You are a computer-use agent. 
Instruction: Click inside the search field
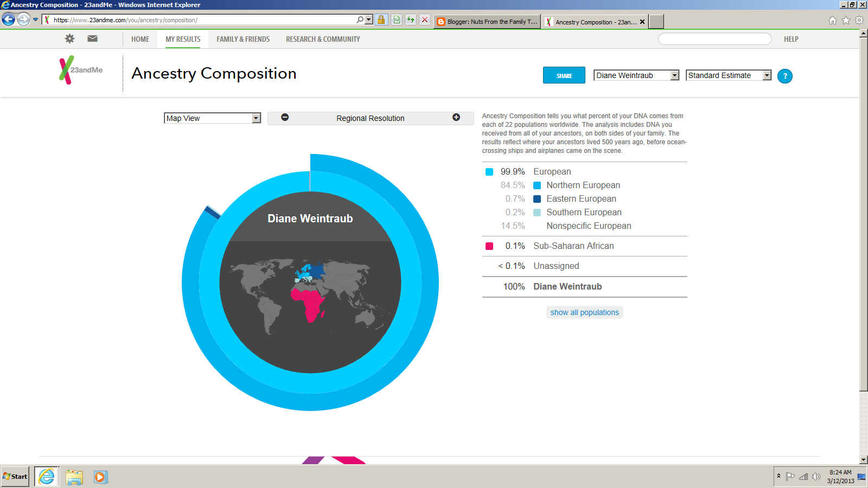coord(715,38)
